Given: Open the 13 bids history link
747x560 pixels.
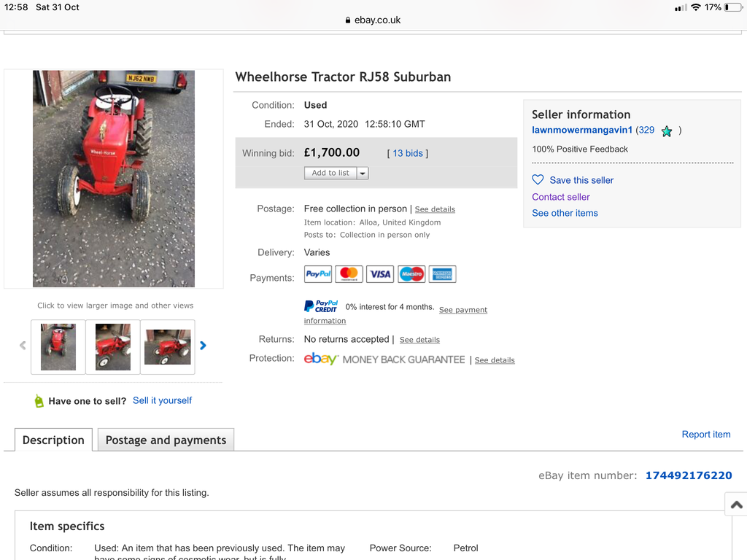Looking at the screenshot, I should pyautogui.click(x=408, y=153).
